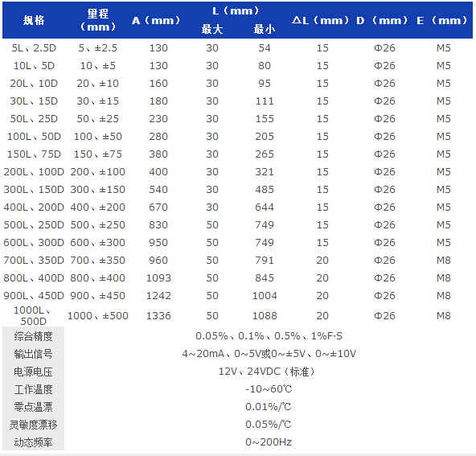Select the 最大 sub-header under L
The width and height of the screenshot is (476, 456).
click(212, 29)
